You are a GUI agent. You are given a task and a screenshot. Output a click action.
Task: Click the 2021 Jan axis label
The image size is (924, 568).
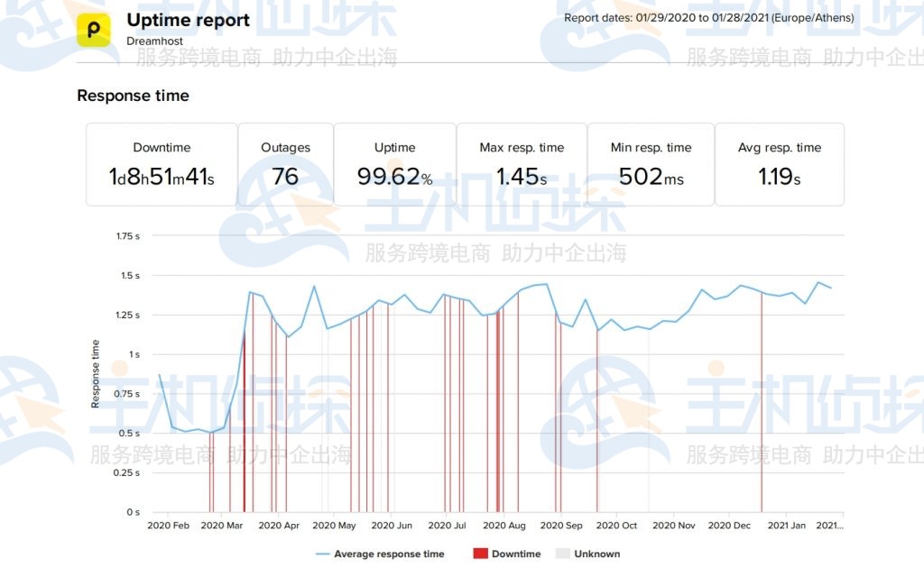tap(785, 525)
